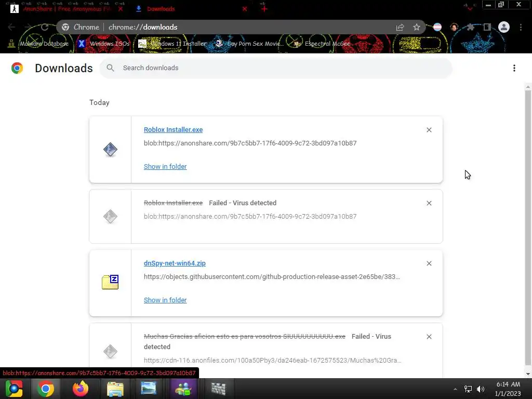Image resolution: width=532 pixels, height=399 pixels.
Task: Show hidden system tray icons arrow
Action: pos(455,389)
